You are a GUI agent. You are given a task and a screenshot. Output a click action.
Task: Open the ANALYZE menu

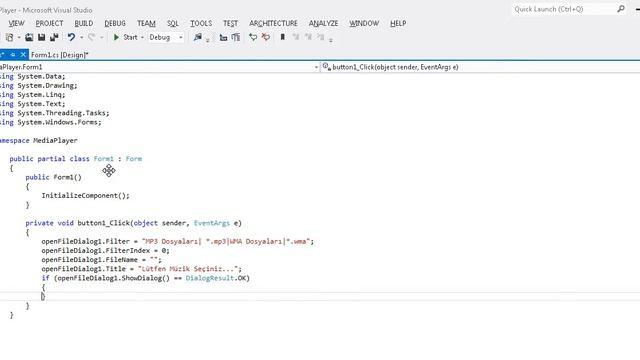pos(323,24)
